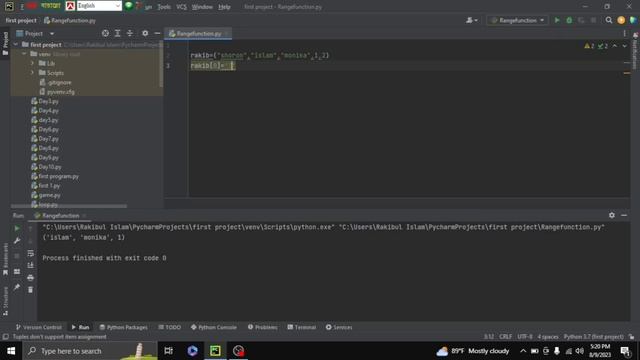Click Windows Start button

[11, 351]
